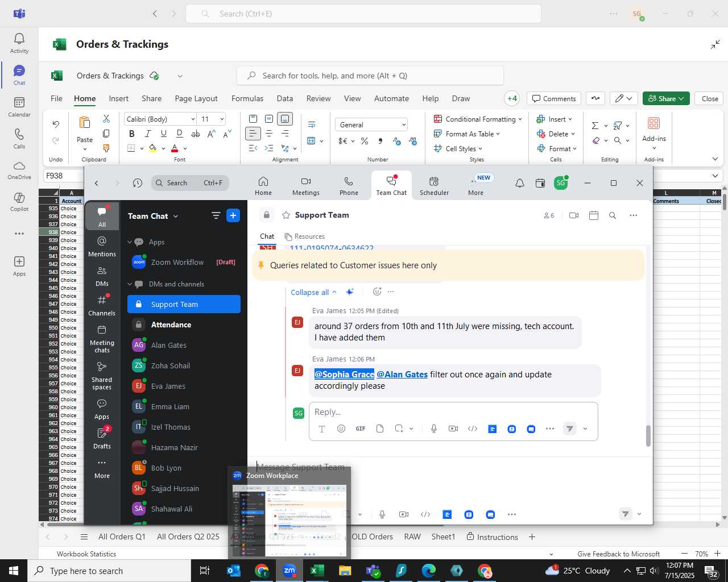The height and width of the screenshot is (582, 728).
Task: Click in the Reply input field
Action: (x=453, y=412)
